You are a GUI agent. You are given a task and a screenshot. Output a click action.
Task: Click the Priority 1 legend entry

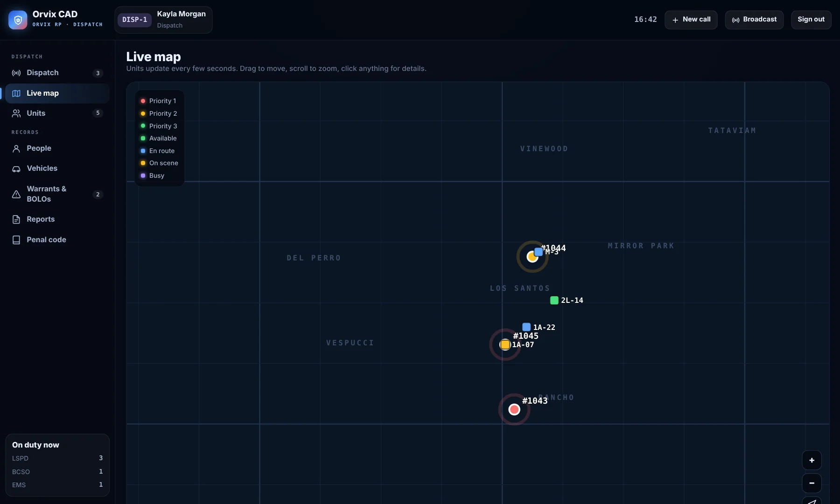pyautogui.click(x=159, y=101)
